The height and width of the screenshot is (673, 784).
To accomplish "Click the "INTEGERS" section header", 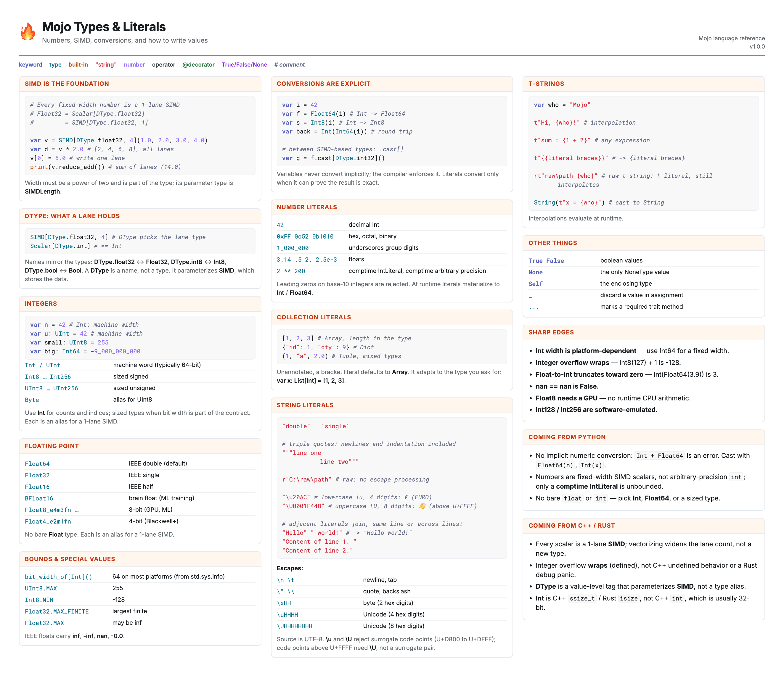I will click(41, 304).
